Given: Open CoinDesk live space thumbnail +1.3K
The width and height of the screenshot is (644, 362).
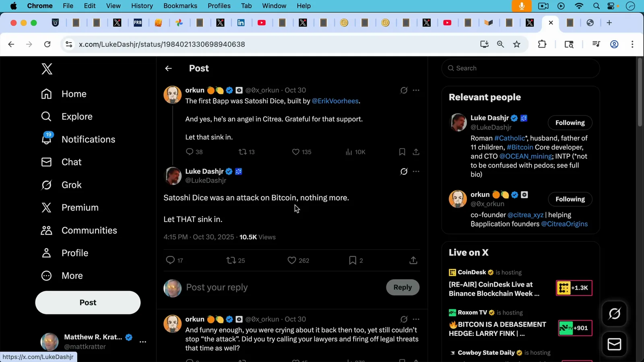Looking at the screenshot, I should point(574,288).
